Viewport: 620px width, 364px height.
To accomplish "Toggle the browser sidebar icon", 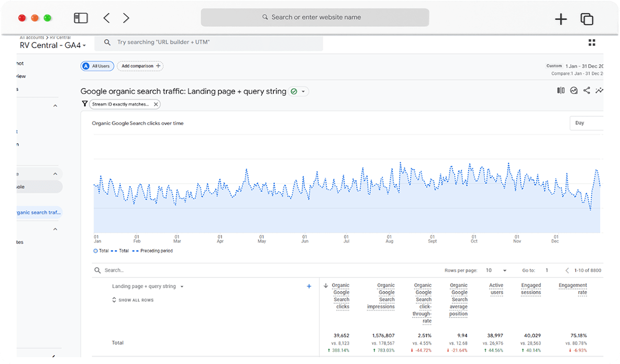I will point(81,18).
